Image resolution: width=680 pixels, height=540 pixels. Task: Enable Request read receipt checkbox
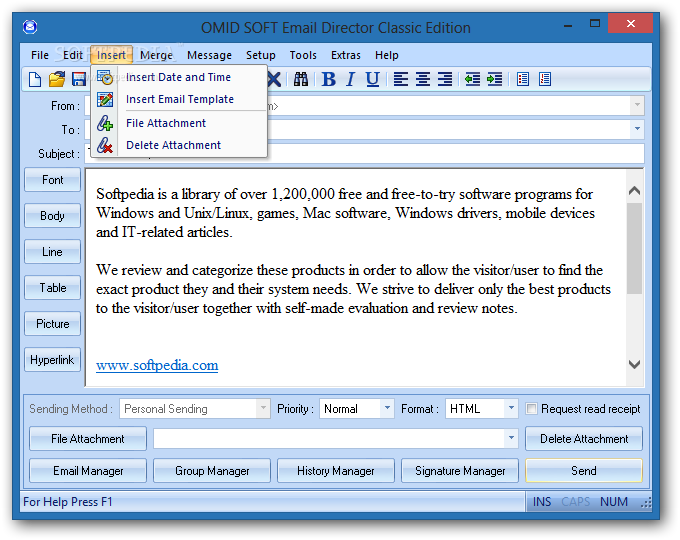click(x=531, y=409)
